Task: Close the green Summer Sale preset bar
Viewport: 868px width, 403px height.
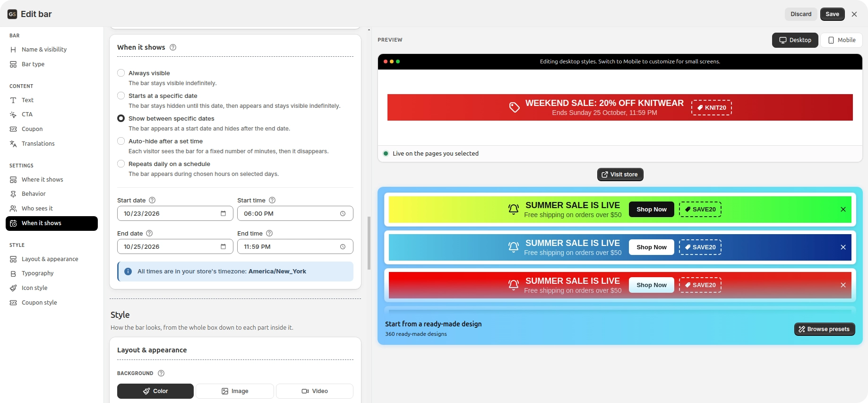Action: (843, 210)
